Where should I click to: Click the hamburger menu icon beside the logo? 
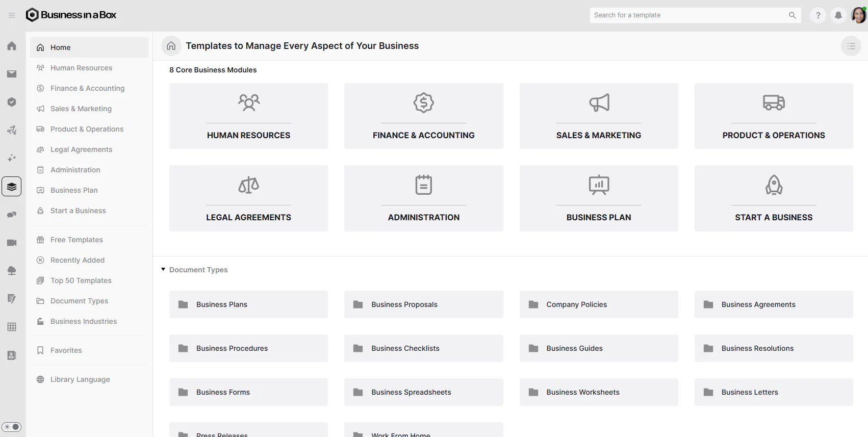12,15
